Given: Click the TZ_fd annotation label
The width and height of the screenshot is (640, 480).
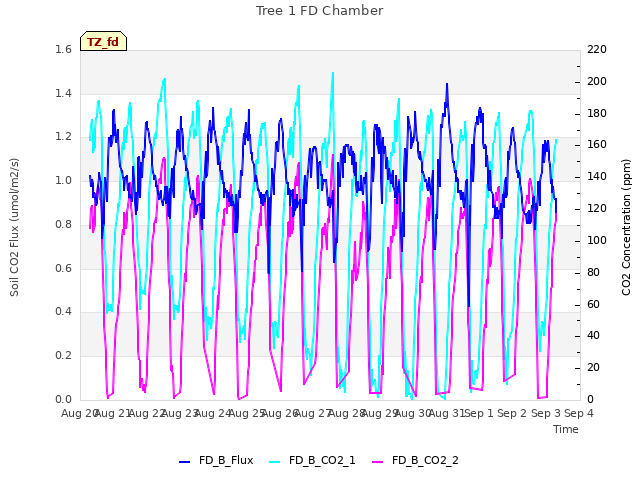Looking at the screenshot, I should [x=103, y=42].
